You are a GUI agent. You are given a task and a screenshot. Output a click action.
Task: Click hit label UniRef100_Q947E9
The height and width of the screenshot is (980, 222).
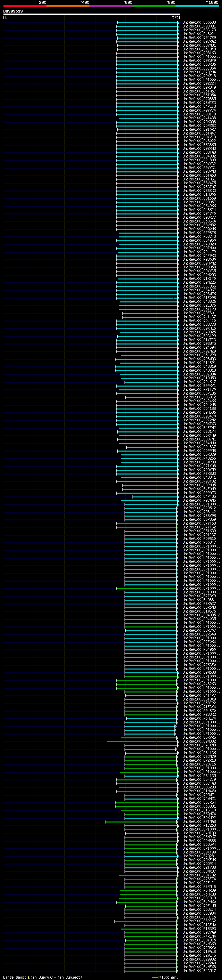[x=199, y=38]
